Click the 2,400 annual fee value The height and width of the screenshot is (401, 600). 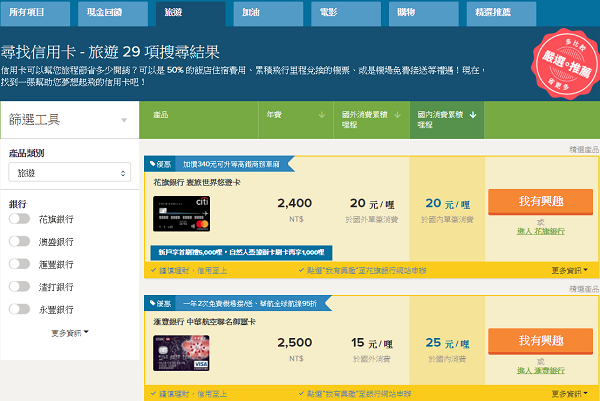295,203
